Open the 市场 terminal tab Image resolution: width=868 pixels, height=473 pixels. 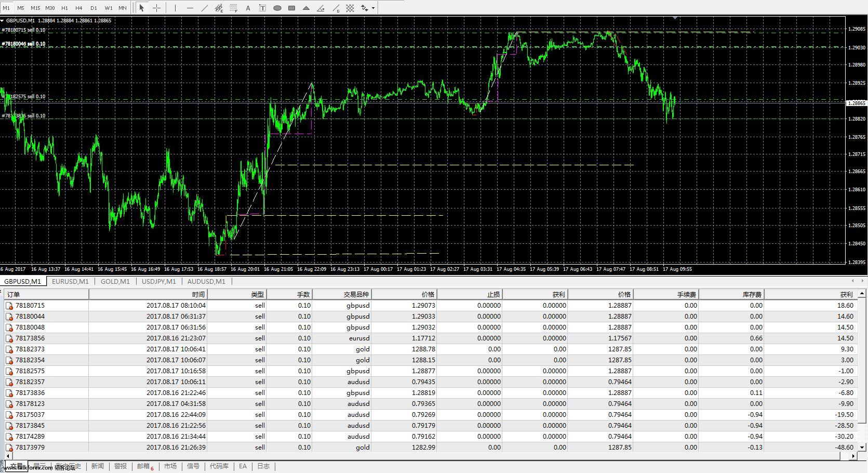170,466
